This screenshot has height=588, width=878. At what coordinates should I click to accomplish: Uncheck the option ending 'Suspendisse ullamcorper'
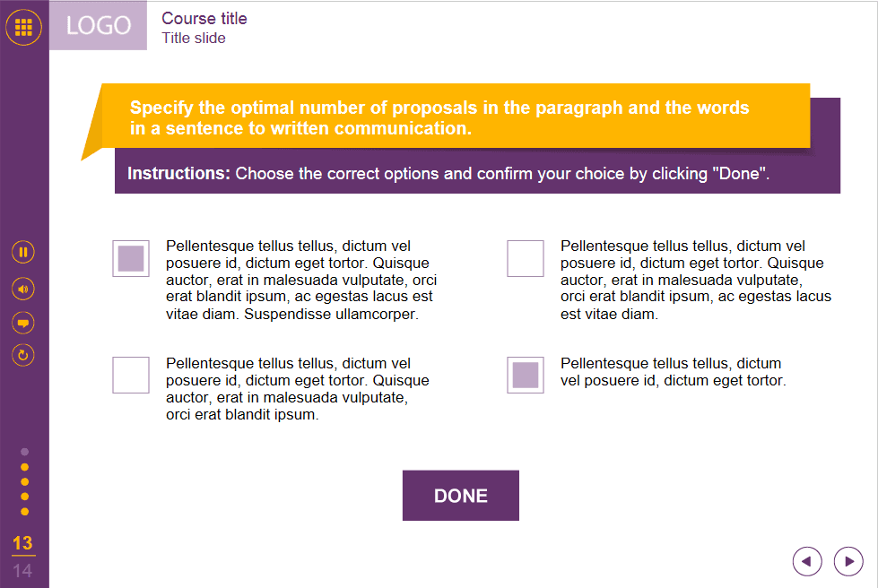[131, 258]
